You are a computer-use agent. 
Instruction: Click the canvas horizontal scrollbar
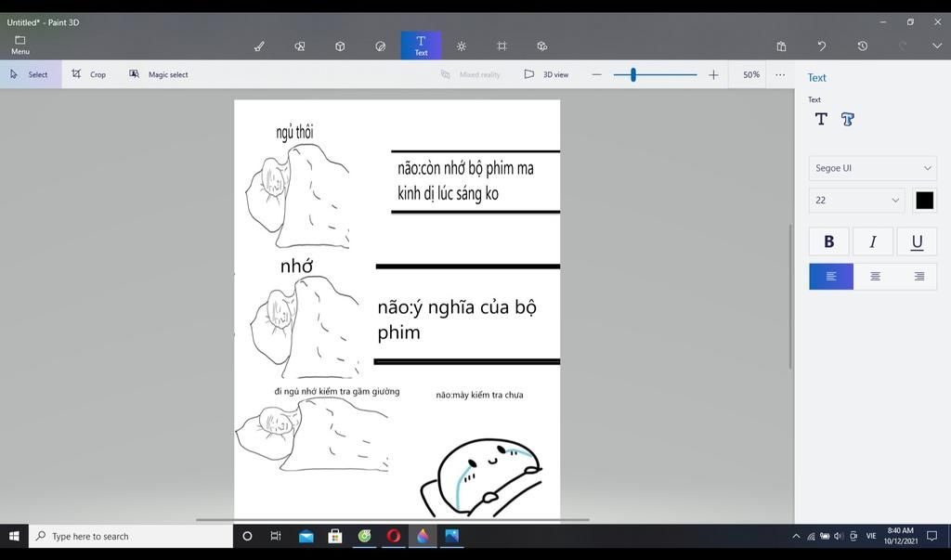pos(393,519)
